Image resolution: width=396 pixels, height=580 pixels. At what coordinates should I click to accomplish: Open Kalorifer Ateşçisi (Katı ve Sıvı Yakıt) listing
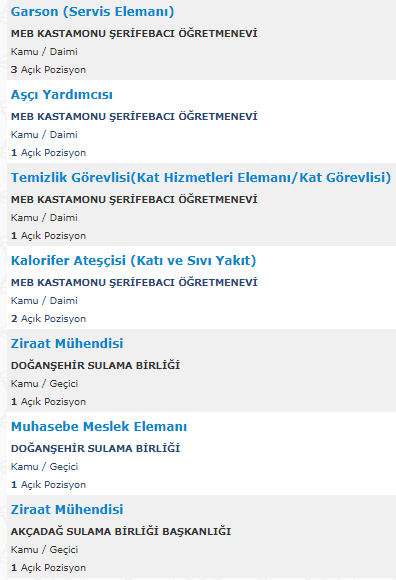[133, 260]
